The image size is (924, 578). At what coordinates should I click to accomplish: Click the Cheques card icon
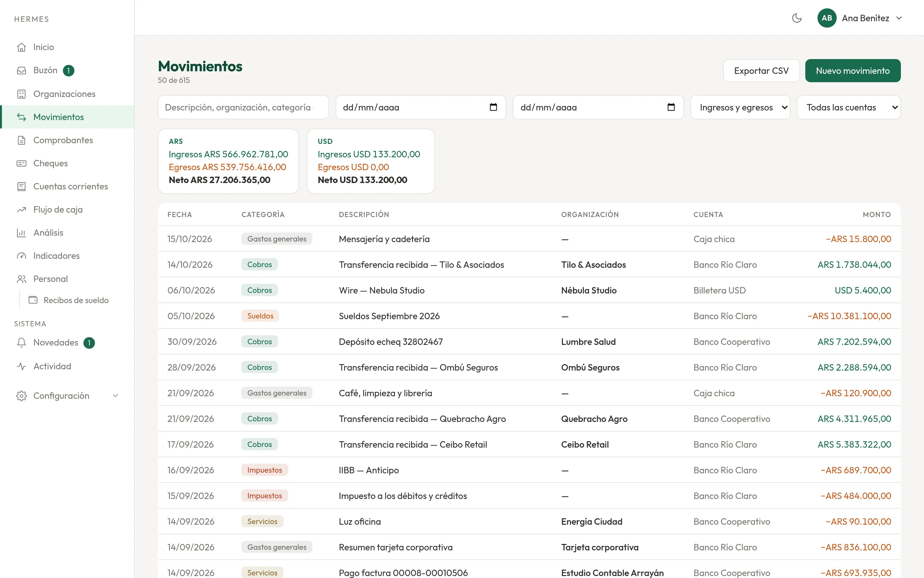tap(21, 163)
